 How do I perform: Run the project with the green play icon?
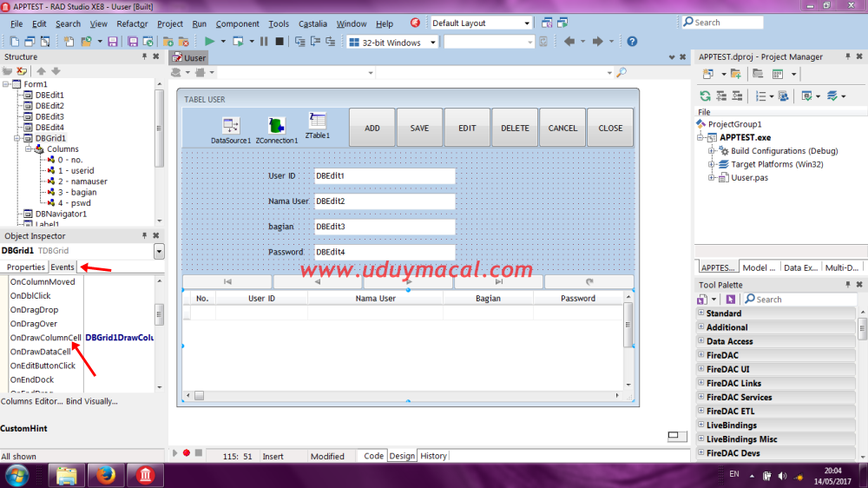pyautogui.click(x=209, y=42)
